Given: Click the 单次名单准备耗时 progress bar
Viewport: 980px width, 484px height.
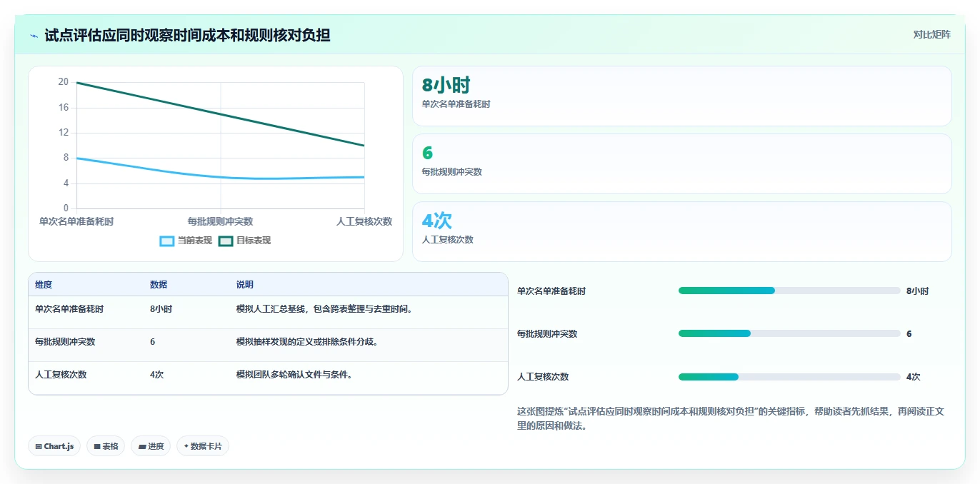Looking at the screenshot, I should [789, 291].
